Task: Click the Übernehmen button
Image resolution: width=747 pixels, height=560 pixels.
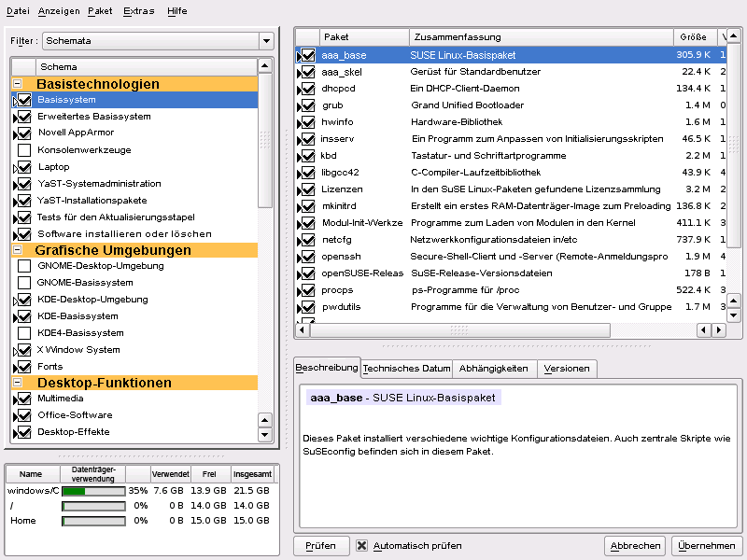Action: [707, 546]
